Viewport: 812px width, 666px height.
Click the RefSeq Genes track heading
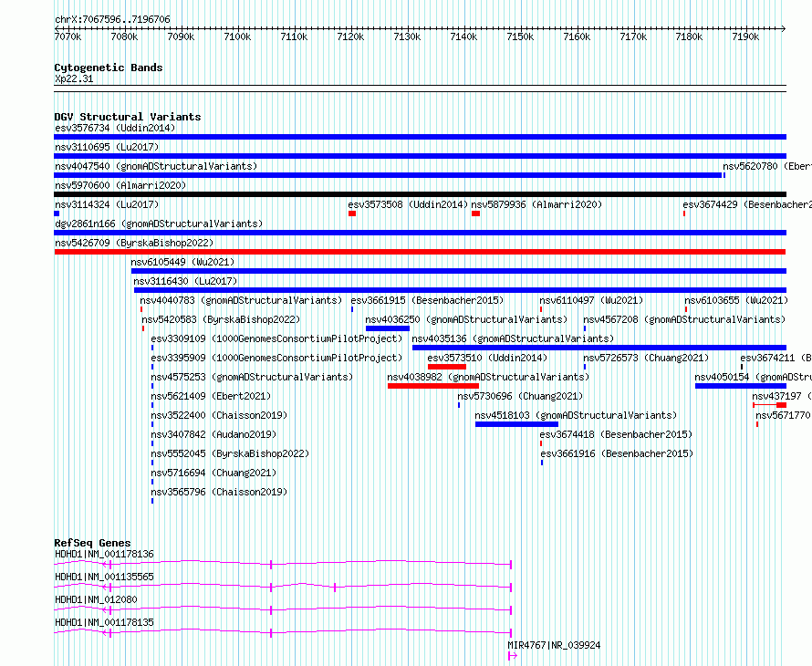(92, 543)
